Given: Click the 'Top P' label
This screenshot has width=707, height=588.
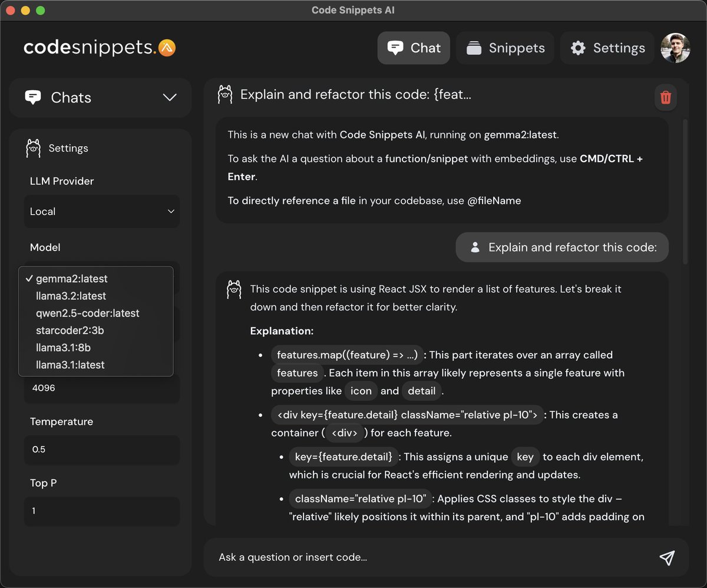Looking at the screenshot, I should coord(44,483).
